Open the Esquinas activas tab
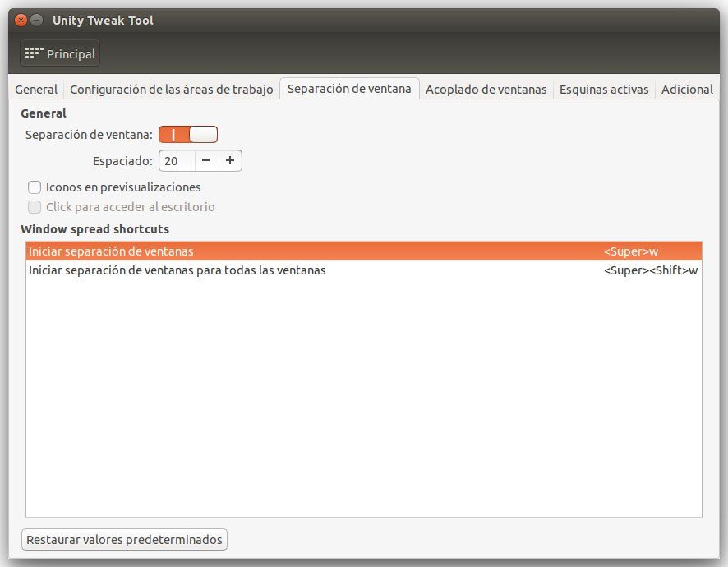 604,90
